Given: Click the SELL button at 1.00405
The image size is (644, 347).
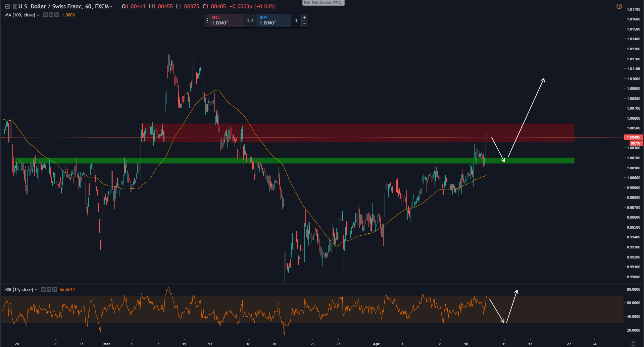Looking at the screenshot, I should [x=226, y=20].
